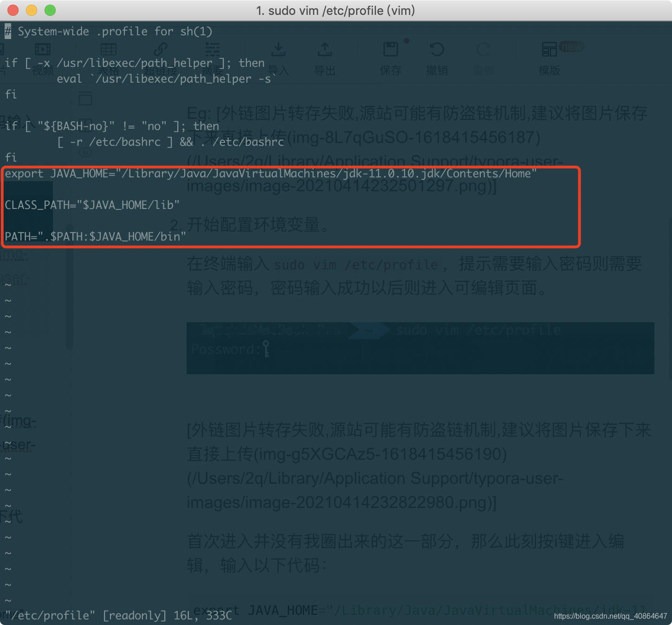Viewport: 672px width, 625px height.
Task: Close the vim terminal window
Action: (x=13, y=10)
